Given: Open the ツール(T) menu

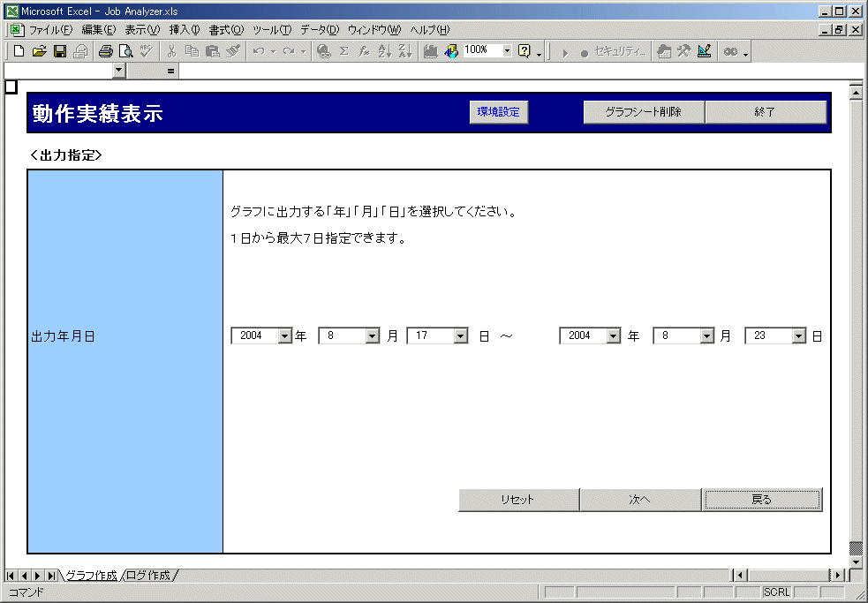Looking at the screenshot, I should [x=272, y=30].
